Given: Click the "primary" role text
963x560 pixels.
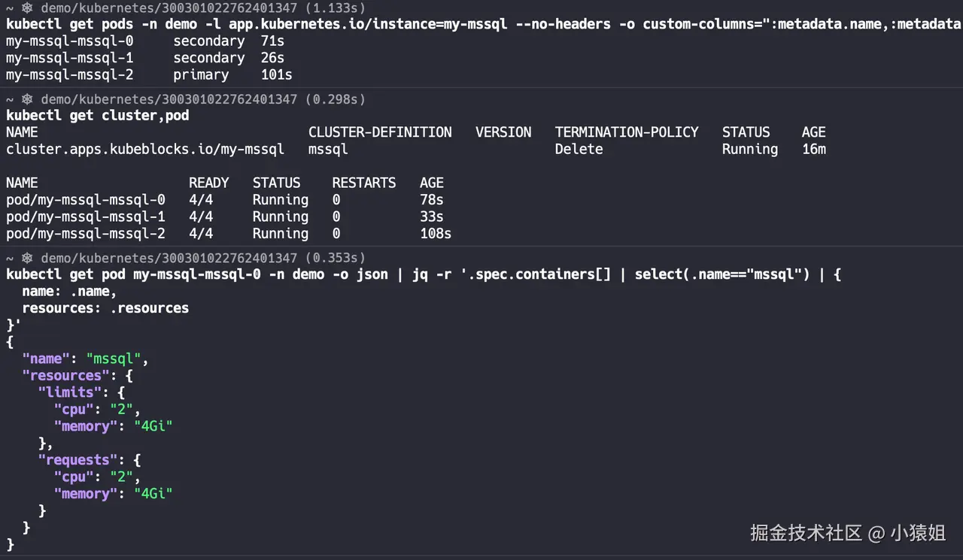Looking at the screenshot, I should coord(201,75).
